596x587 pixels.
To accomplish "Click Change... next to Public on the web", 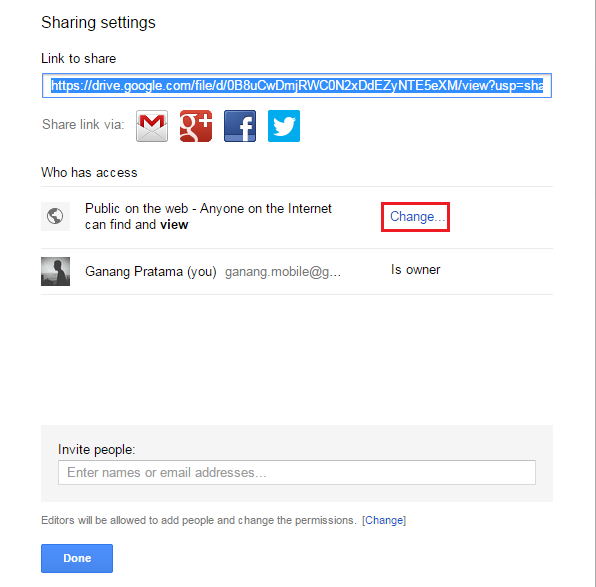I will [x=417, y=217].
